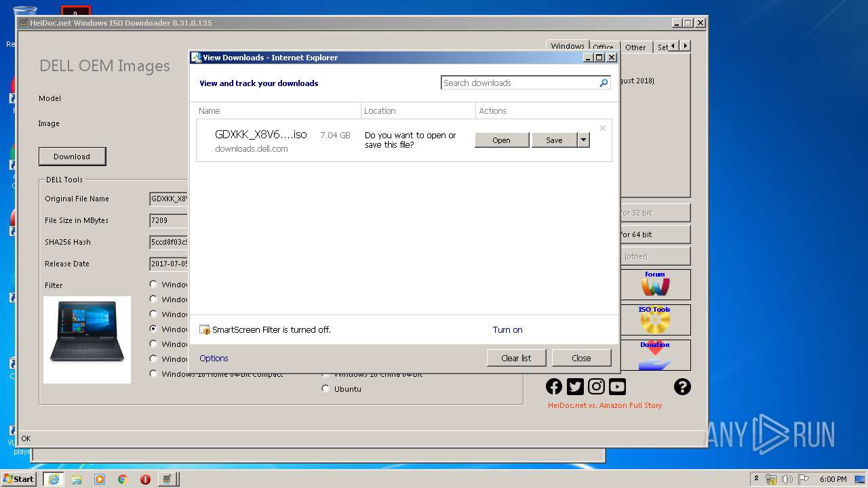Click the Download button in HeiDoc
Viewport: 868px width, 488px height.
(72, 157)
